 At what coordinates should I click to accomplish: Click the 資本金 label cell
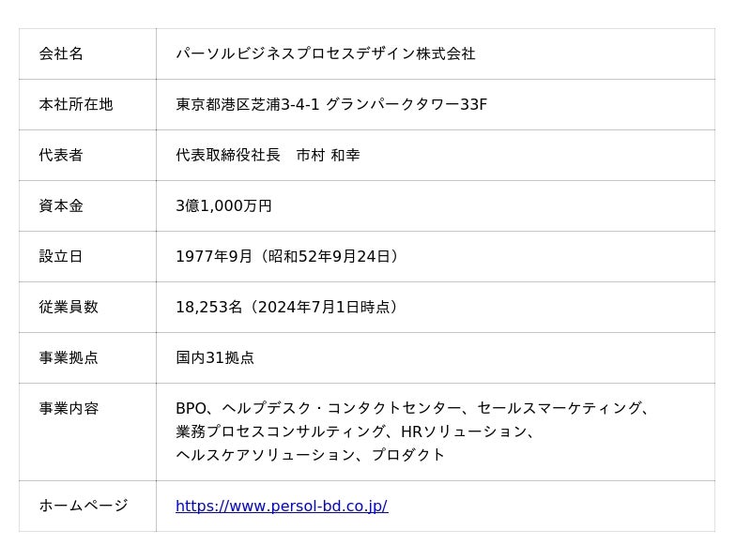click(x=87, y=205)
